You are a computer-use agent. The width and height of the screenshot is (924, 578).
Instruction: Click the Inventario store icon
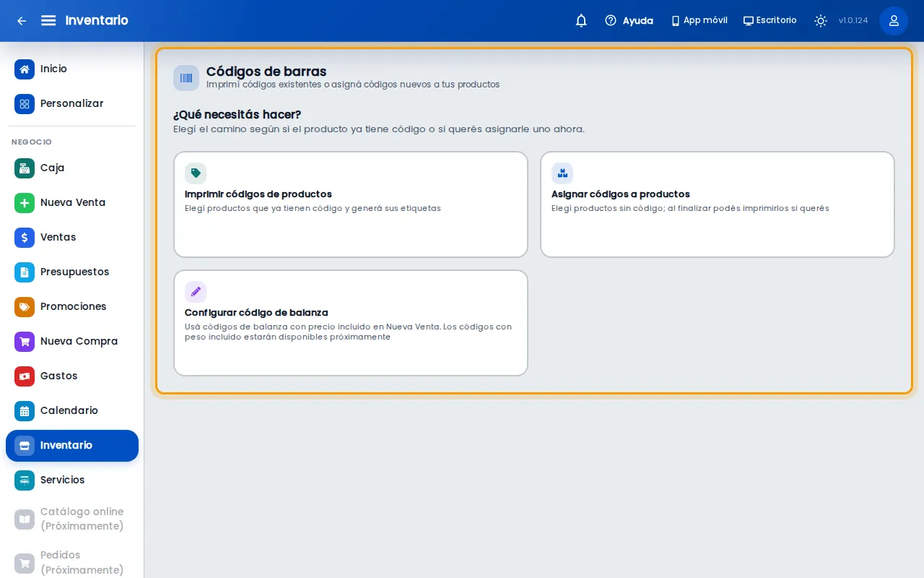(x=25, y=446)
